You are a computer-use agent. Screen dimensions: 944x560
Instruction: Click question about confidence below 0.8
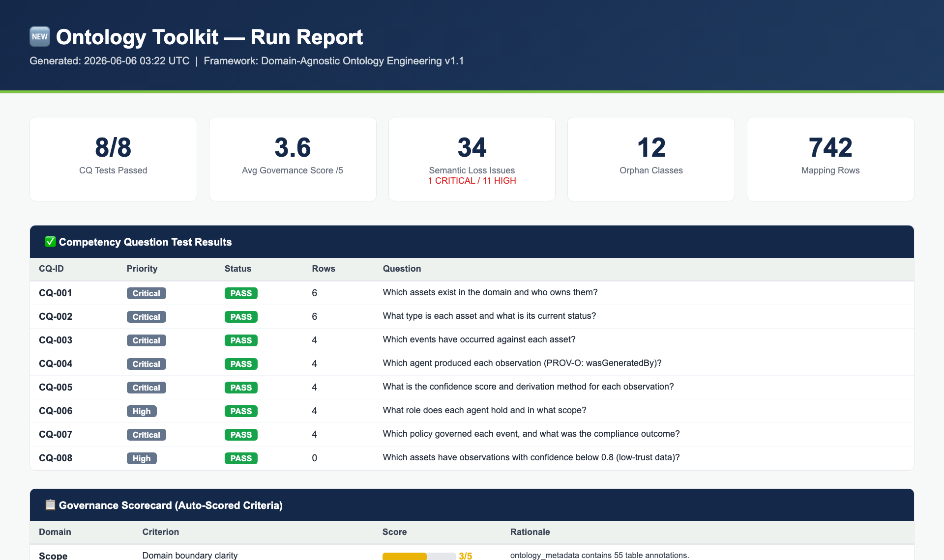click(x=531, y=457)
